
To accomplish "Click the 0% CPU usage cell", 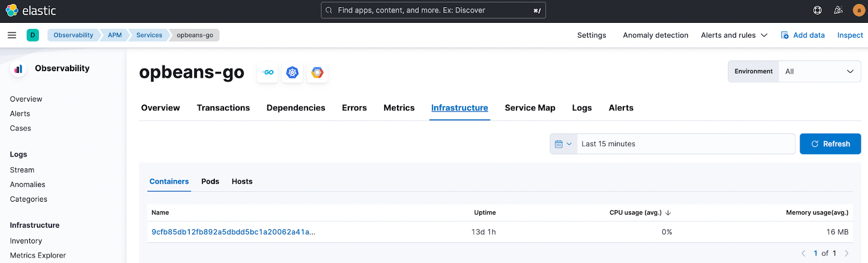I will (667, 232).
